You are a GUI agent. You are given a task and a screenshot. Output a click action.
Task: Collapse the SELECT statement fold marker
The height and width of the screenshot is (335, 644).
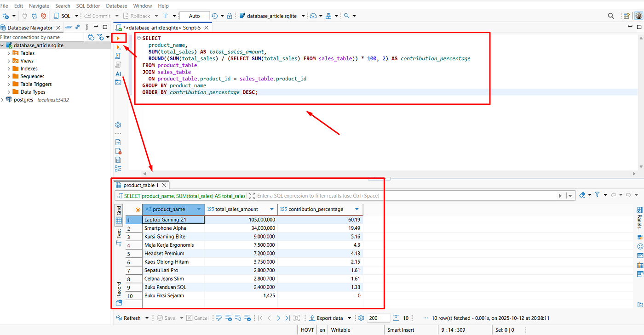[x=138, y=38]
